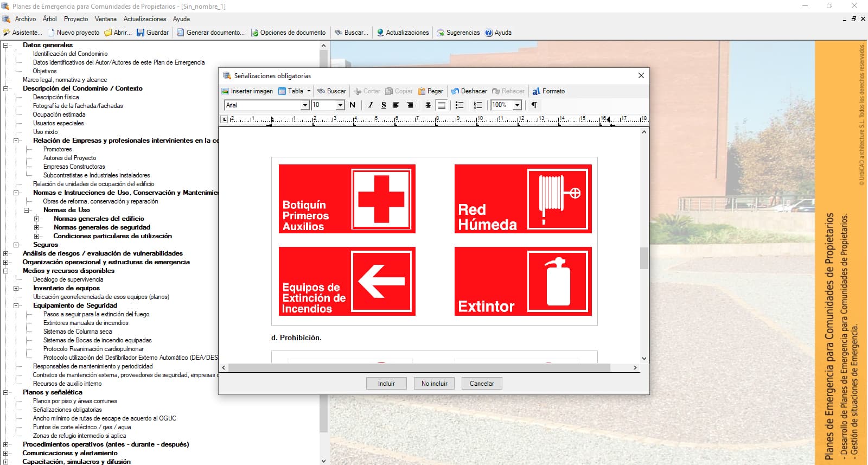Apply numbered list formatting
The image size is (868, 465).
click(x=477, y=105)
